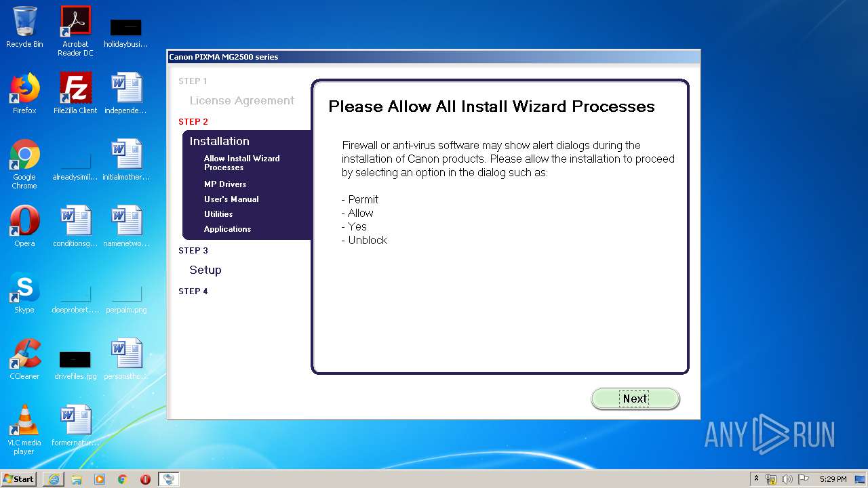Click the Chrome icon in taskbar
The image size is (868, 488).
pos(123,479)
